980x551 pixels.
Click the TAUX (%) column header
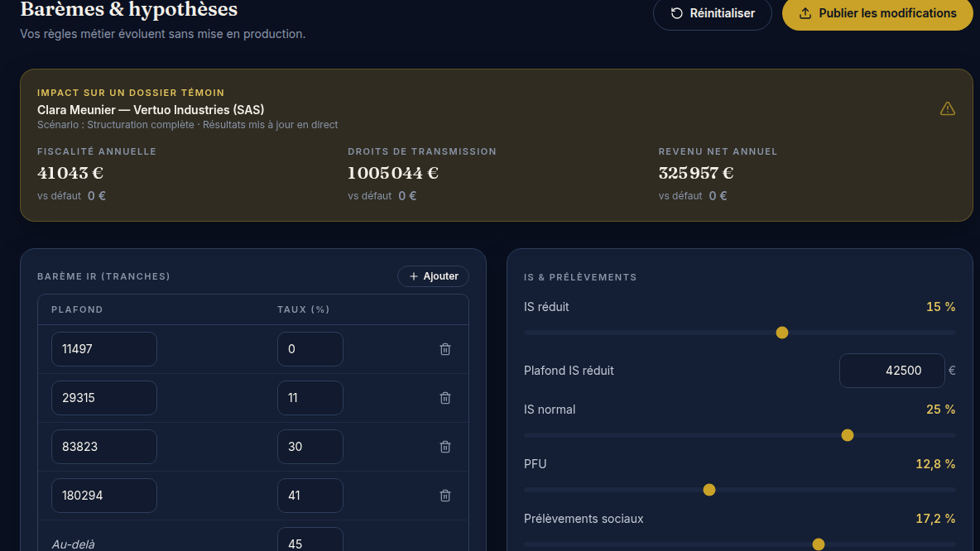tap(303, 309)
